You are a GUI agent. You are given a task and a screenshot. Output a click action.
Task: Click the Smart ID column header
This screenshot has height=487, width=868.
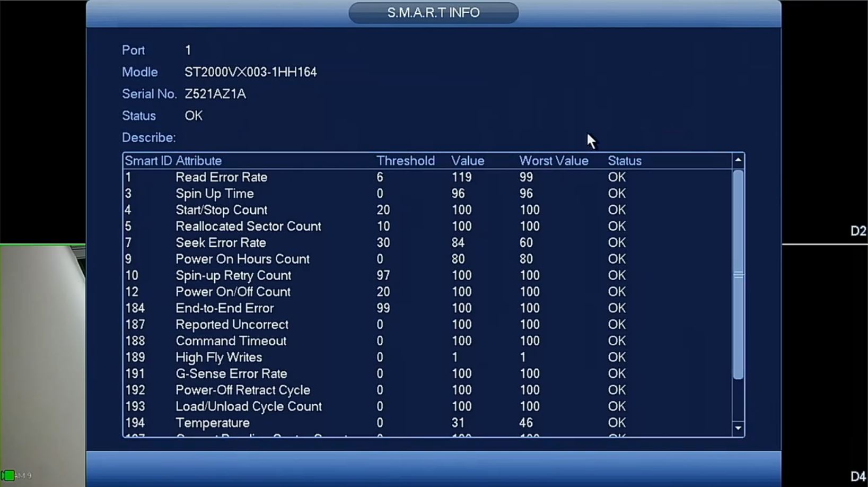(x=148, y=161)
